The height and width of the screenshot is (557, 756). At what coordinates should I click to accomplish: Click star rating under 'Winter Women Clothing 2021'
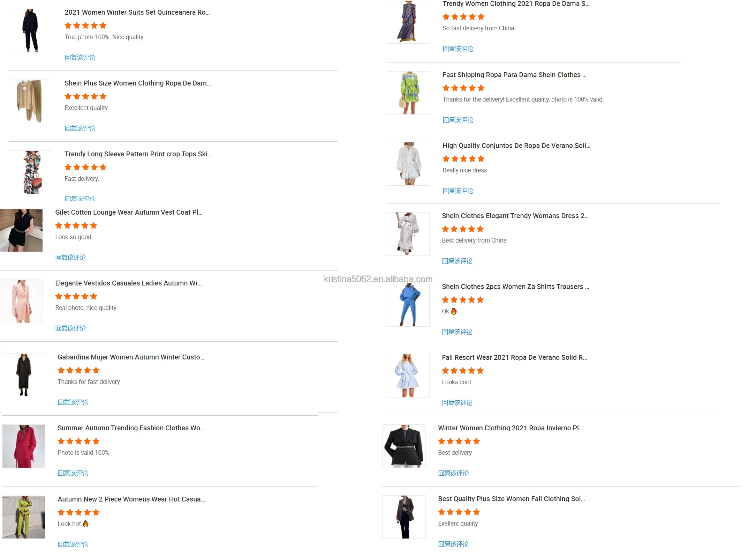click(459, 441)
